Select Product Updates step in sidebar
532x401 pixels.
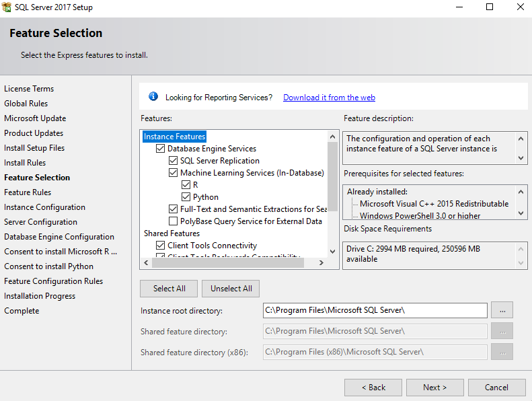pyautogui.click(x=34, y=133)
